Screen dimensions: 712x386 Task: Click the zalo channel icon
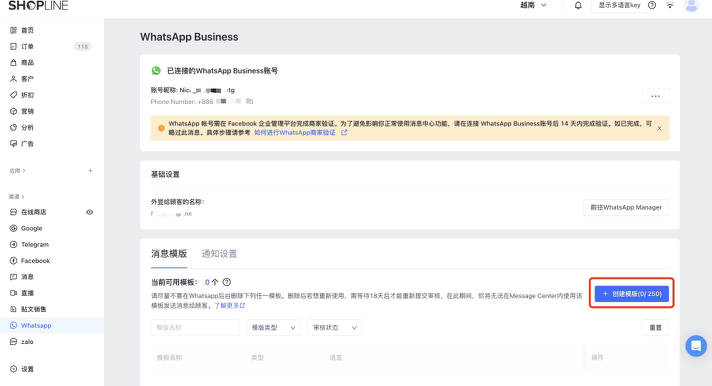tap(13, 341)
